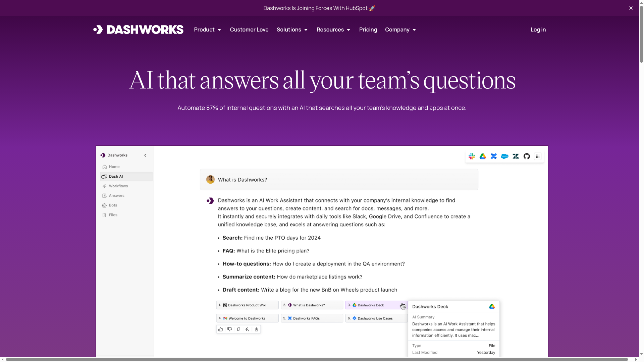Click the Google Drive integration icon

coord(483,156)
